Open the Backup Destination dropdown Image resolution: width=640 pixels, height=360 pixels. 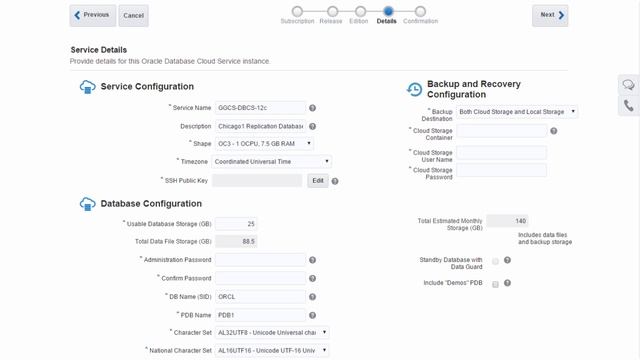517,111
